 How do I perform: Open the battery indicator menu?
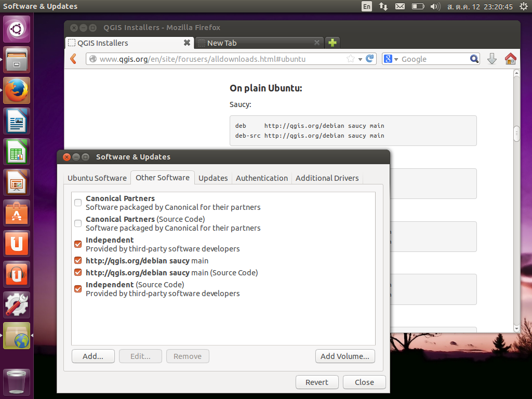(x=418, y=6)
